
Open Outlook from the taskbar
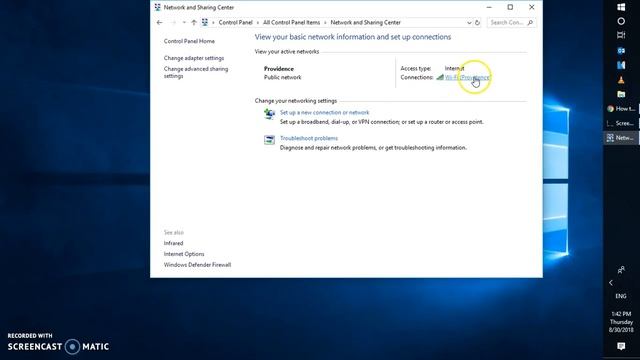pos(621,51)
